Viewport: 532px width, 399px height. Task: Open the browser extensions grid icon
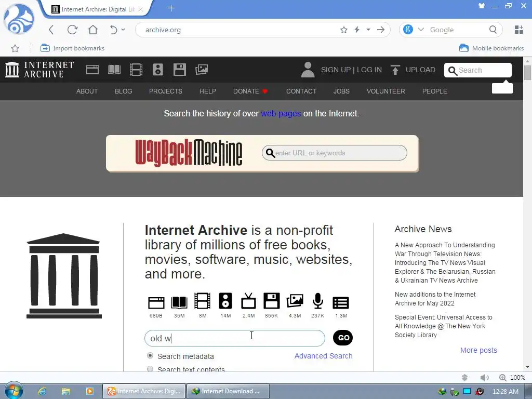[519, 30]
